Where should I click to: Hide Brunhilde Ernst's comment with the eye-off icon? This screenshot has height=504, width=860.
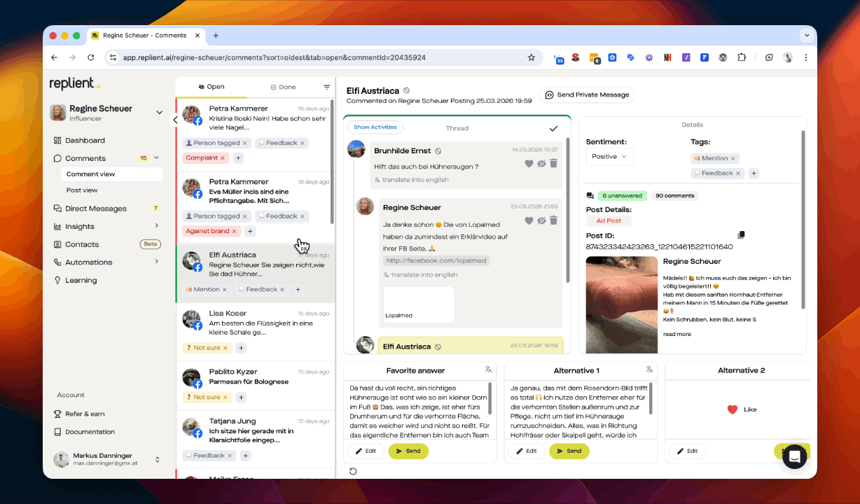tap(541, 163)
